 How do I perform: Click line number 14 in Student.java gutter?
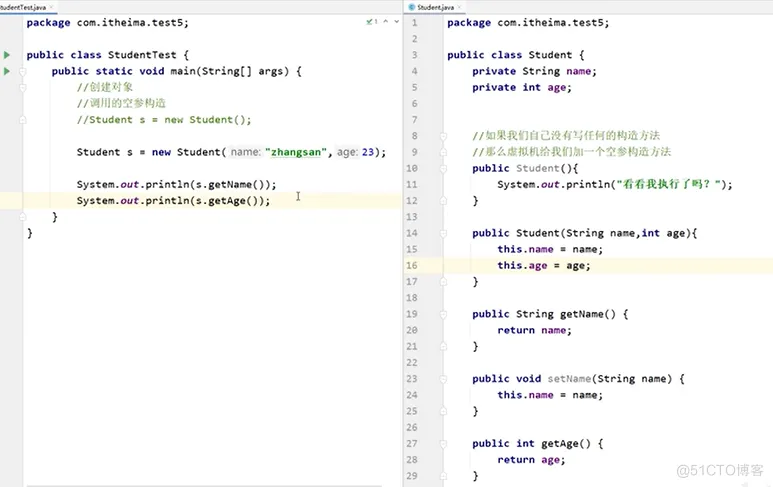[412, 233]
